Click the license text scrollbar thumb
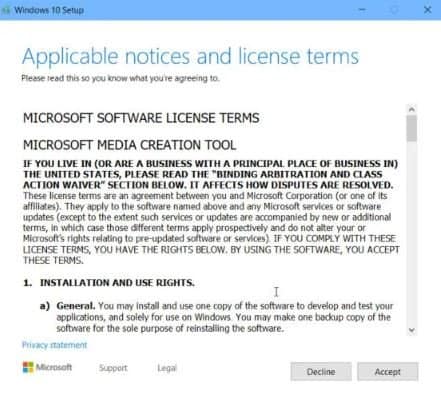The width and height of the screenshot is (441, 396). point(412,128)
